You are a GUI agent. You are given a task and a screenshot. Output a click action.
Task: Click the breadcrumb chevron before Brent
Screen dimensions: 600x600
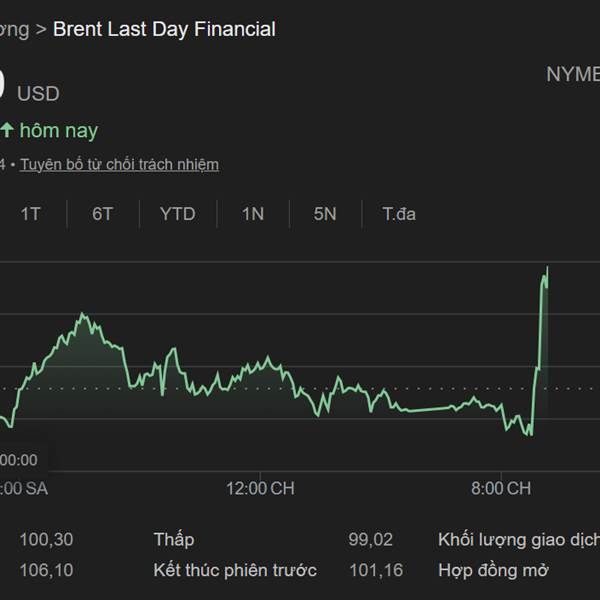tap(40, 29)
